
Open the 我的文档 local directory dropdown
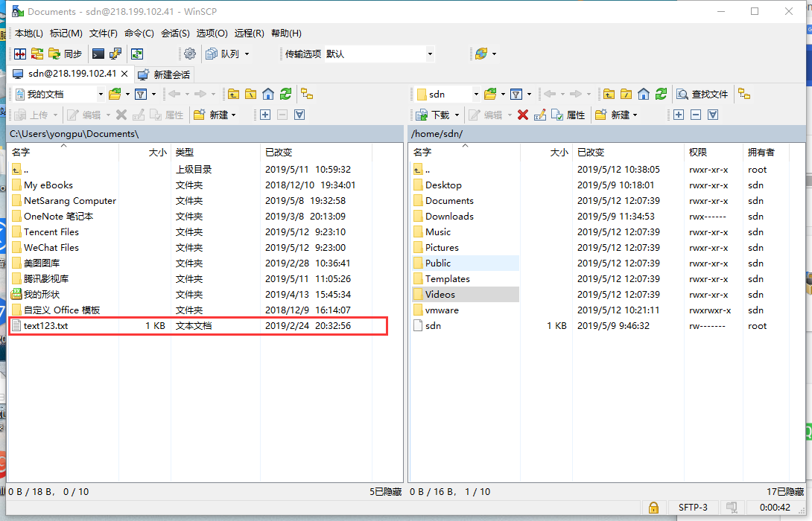click(101, 95)
